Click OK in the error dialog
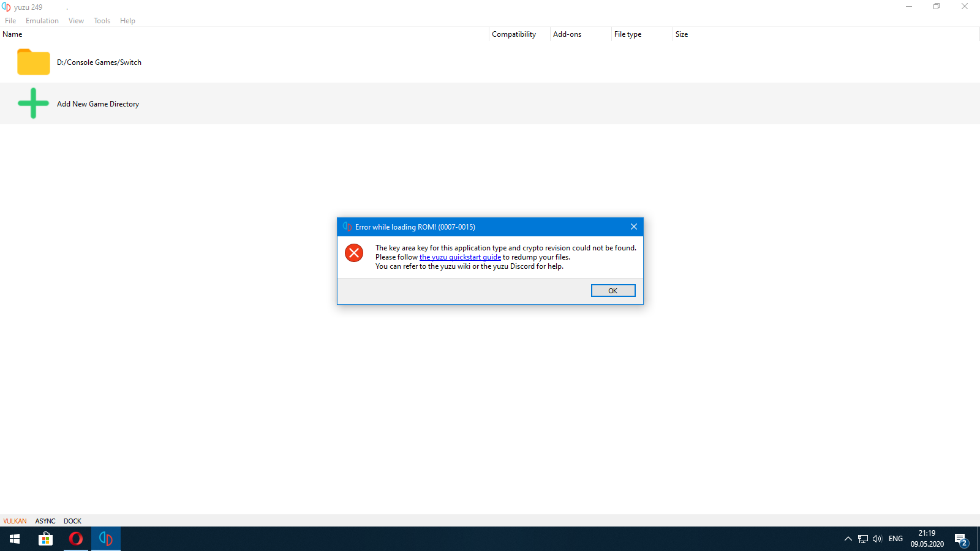 click(x=613, y=291)
